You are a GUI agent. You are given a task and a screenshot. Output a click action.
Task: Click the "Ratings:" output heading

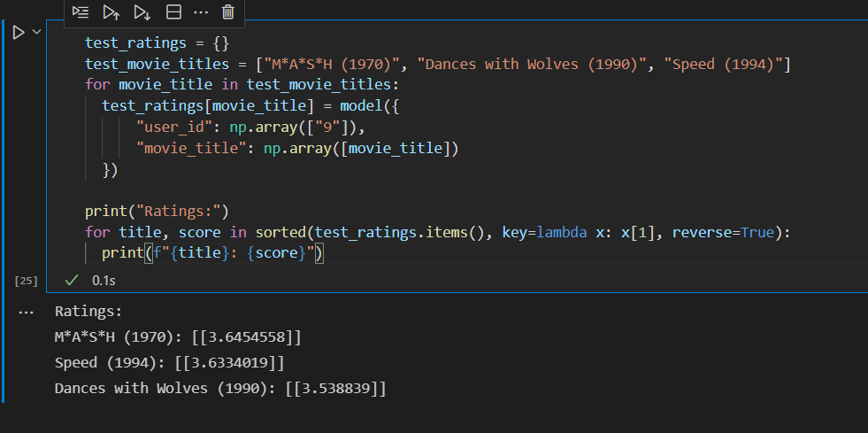click(88, 312)
